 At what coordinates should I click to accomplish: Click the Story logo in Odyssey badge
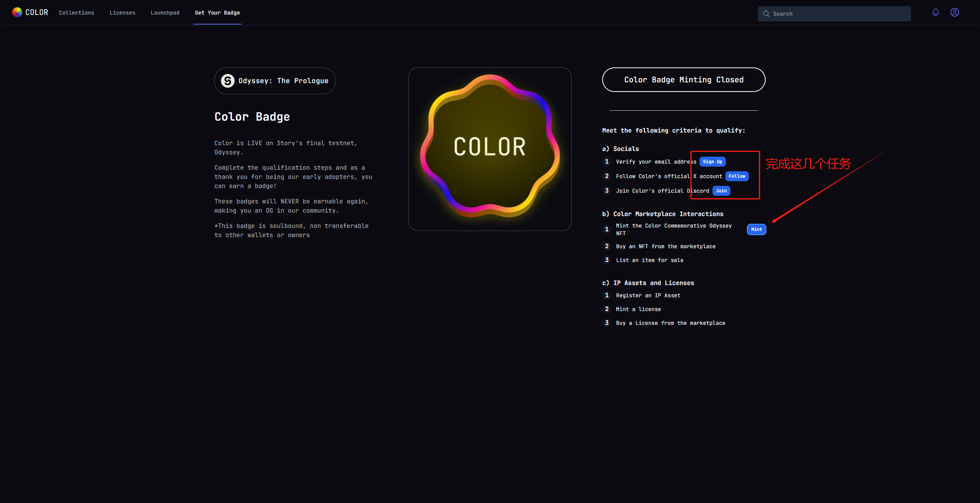click(228, 81)
